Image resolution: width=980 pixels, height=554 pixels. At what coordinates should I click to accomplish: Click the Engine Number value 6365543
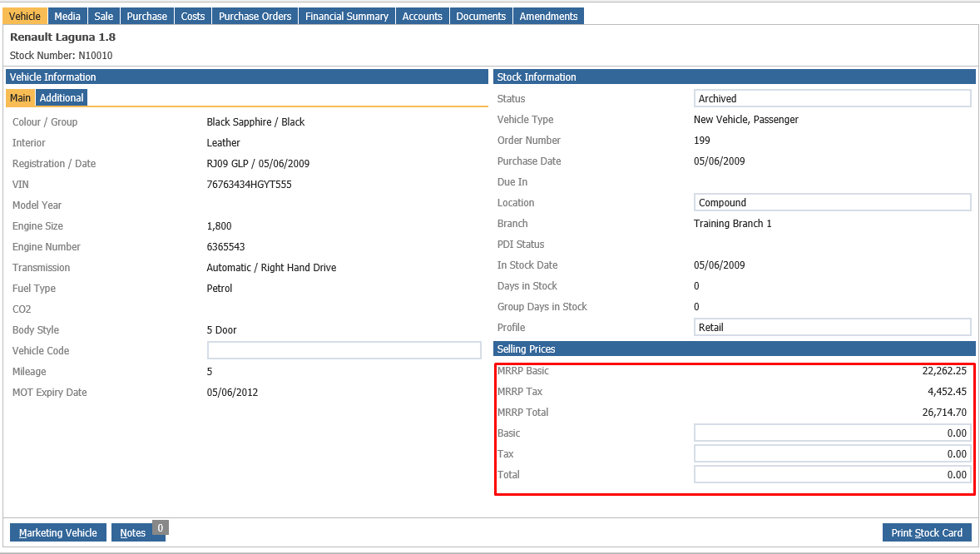[225, 247]
